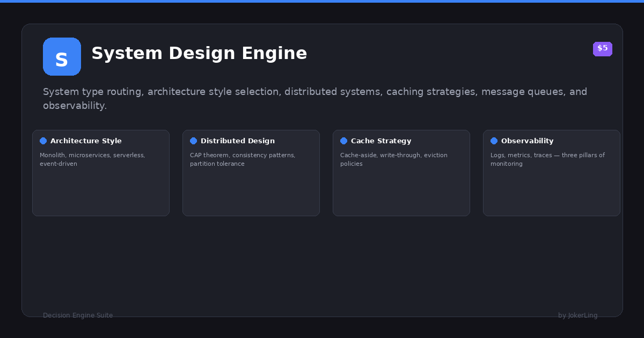The width and height of the screenshot is (644, 338).
Task: Click the blue dot beside Cache Strategy
Action: (x=344, y=141)
